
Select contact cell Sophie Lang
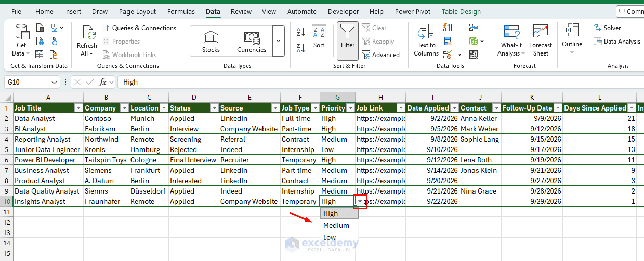point(480,139)
